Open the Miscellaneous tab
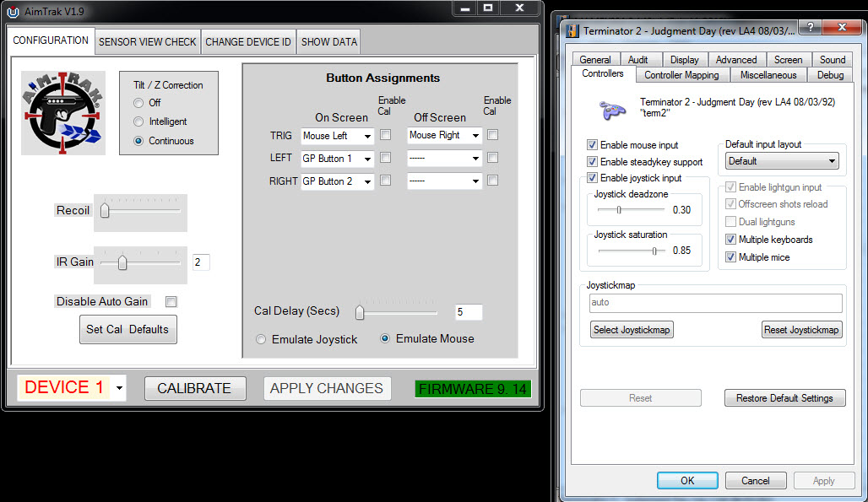This screenshot has width=868, height=502. [x=768, y=75]
